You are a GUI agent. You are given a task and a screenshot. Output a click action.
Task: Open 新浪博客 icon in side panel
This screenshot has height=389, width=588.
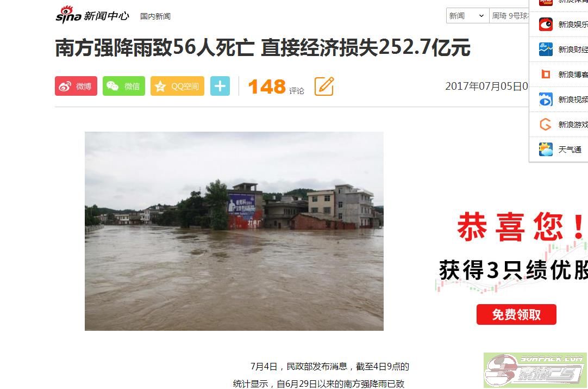pos(546,75)
